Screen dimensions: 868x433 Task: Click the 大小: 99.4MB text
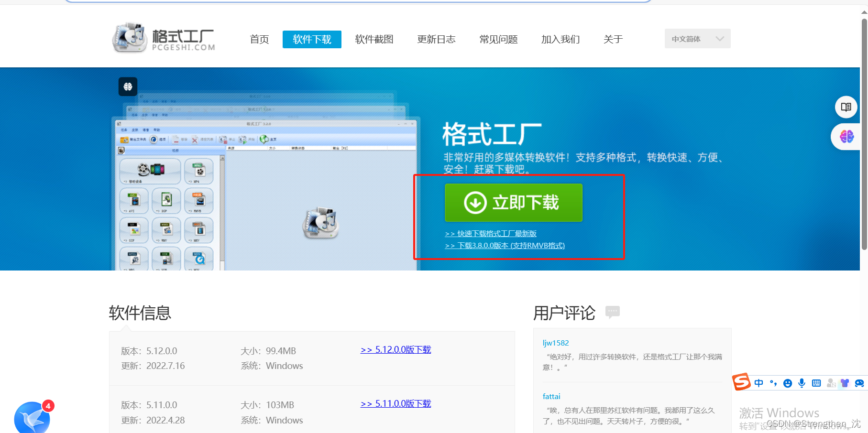coord(268,351)
